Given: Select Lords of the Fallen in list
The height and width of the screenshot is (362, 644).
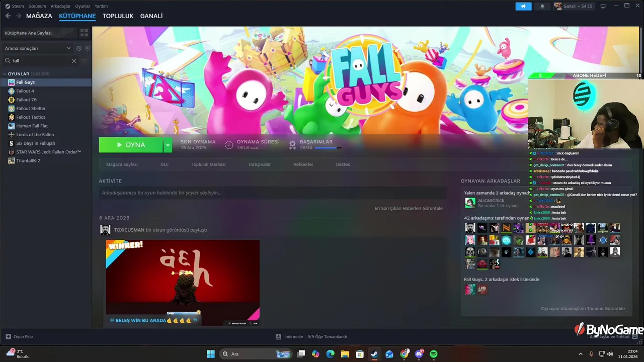Looking at the screenshot, I should pyautogui.click(x=46, y=134).
